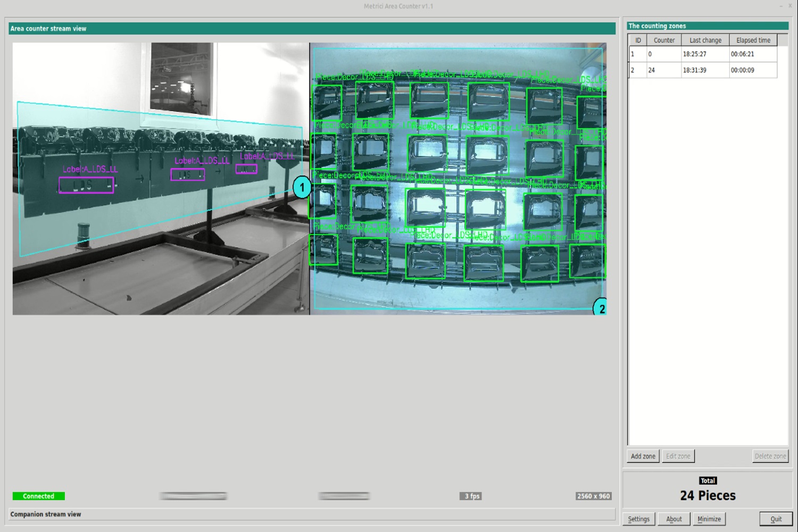Click the black Total label badge
798x532 pixels.
708,480
